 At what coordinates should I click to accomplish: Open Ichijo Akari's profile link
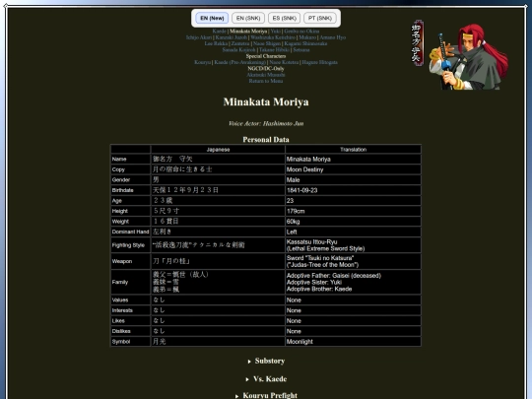(x=199, y=37)
